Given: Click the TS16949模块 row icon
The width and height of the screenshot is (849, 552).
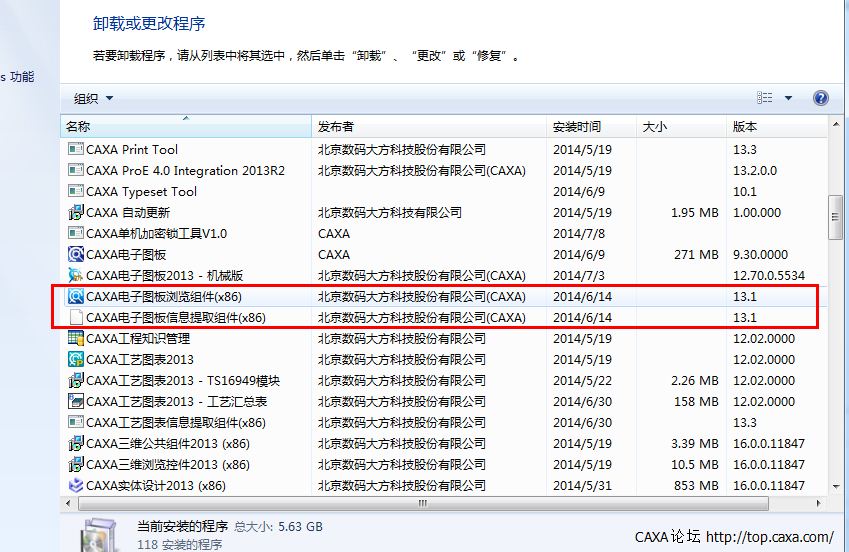Looking at the screenshot, I should tap(76, 380).
